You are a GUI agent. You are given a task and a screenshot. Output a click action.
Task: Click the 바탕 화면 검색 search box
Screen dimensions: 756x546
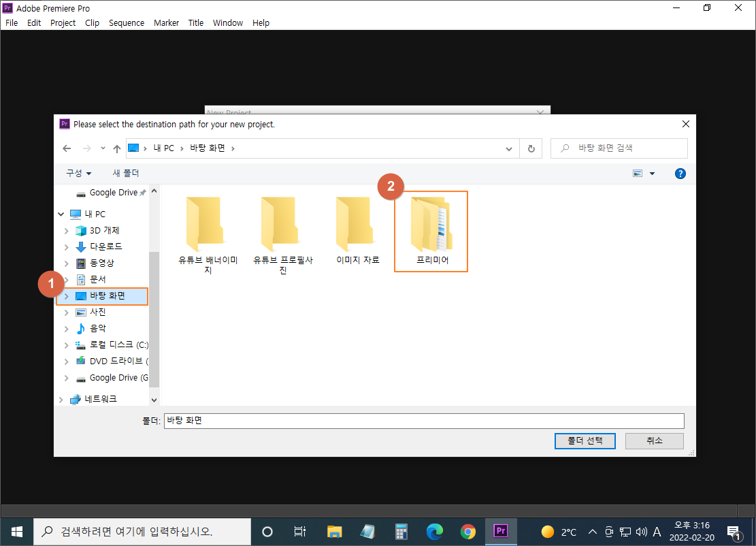[x=619, y=148]
